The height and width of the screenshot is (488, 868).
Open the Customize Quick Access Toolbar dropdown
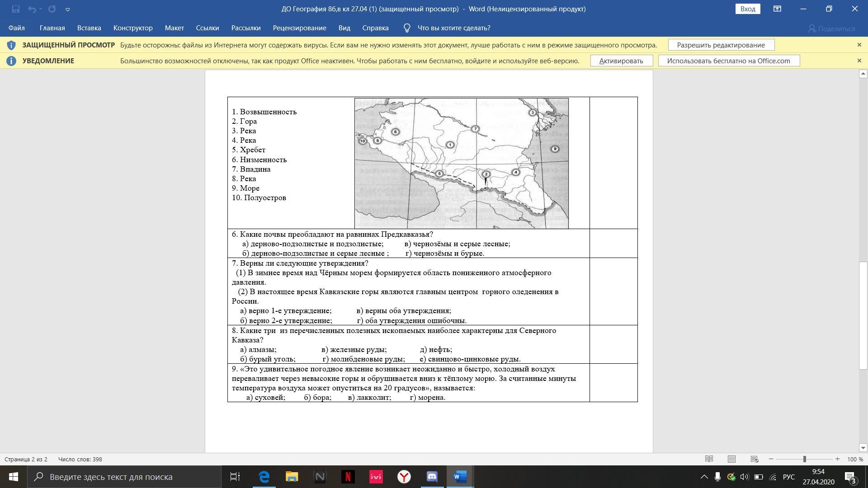tap(67, 9)
